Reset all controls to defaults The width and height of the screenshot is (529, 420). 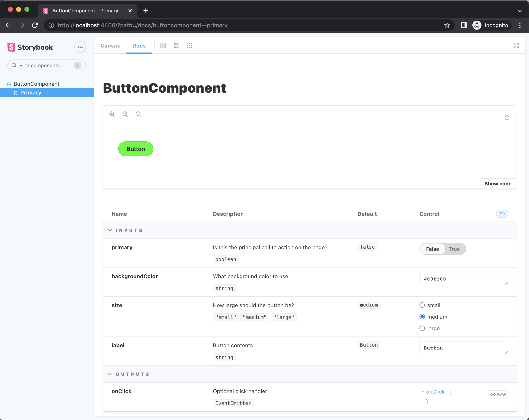click(x=502, y=214)
